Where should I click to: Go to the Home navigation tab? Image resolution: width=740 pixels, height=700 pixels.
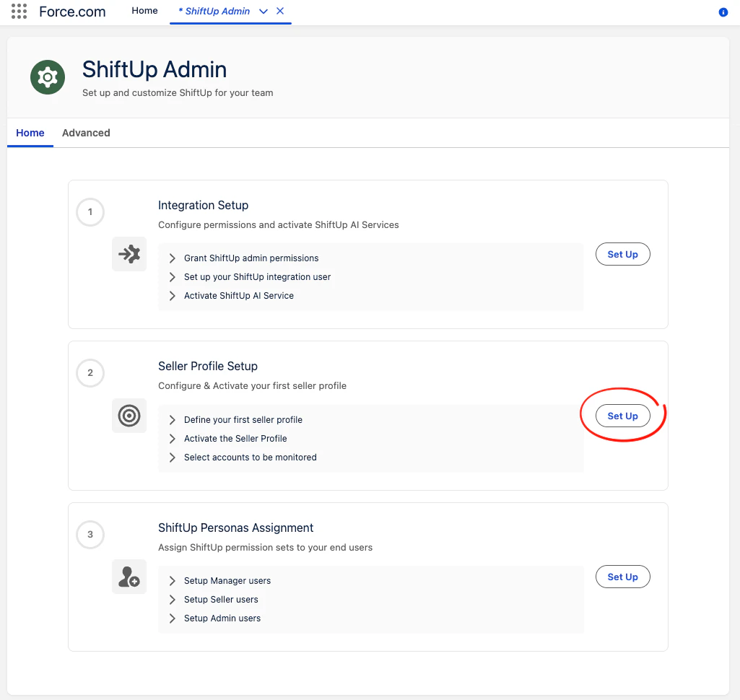[144, 11]
